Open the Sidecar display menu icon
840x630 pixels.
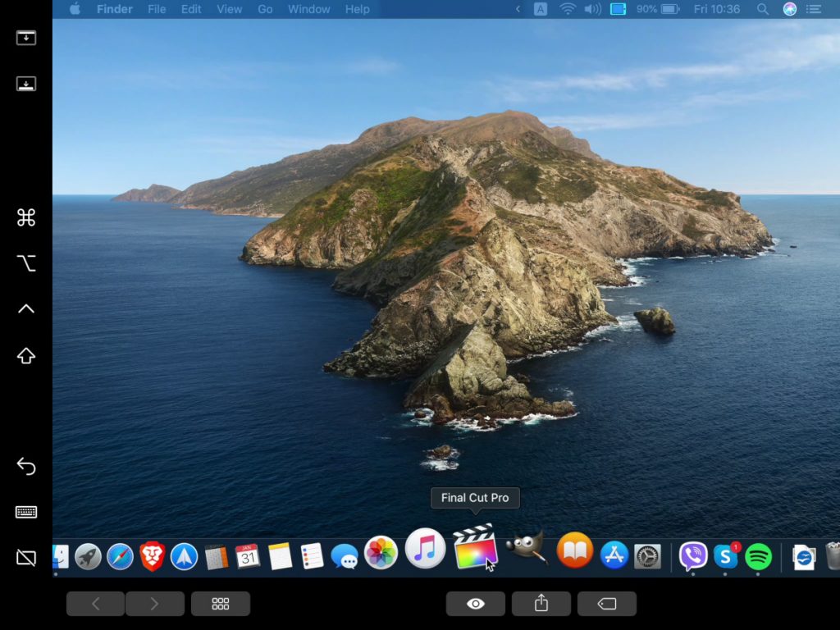618,9
